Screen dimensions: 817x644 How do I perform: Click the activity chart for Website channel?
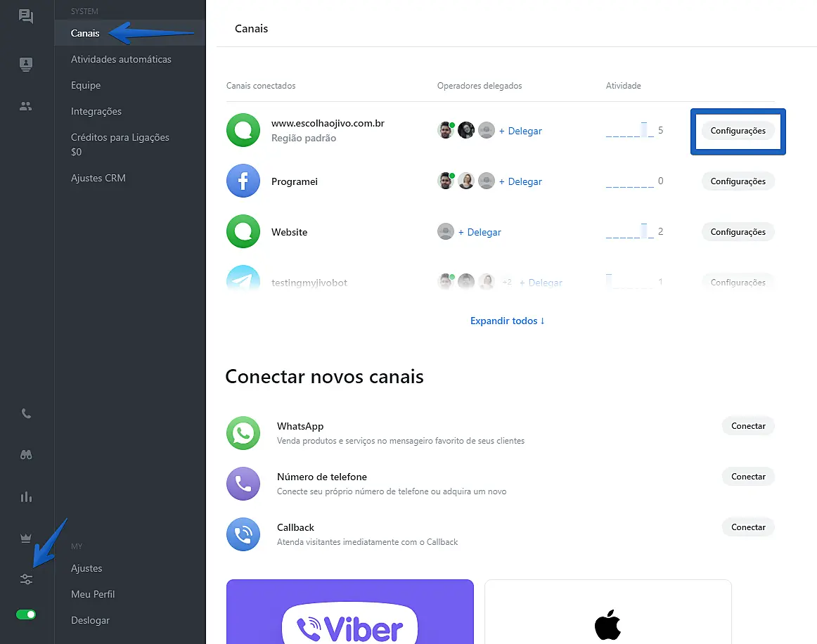[x=629, y=231]
